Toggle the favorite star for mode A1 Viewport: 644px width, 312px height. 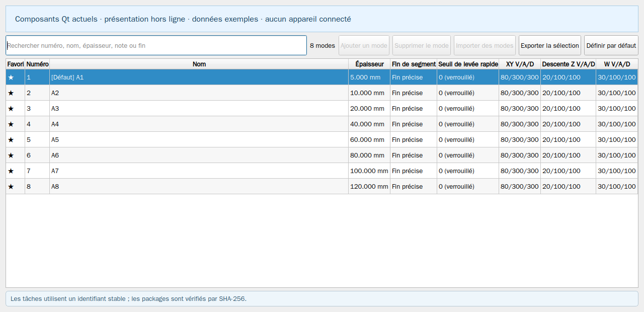[11, 77]
